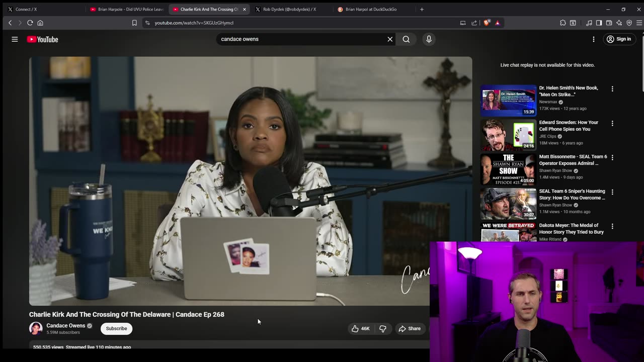Open Dr. Helen Smith video thumbnail

click(508, 101)
